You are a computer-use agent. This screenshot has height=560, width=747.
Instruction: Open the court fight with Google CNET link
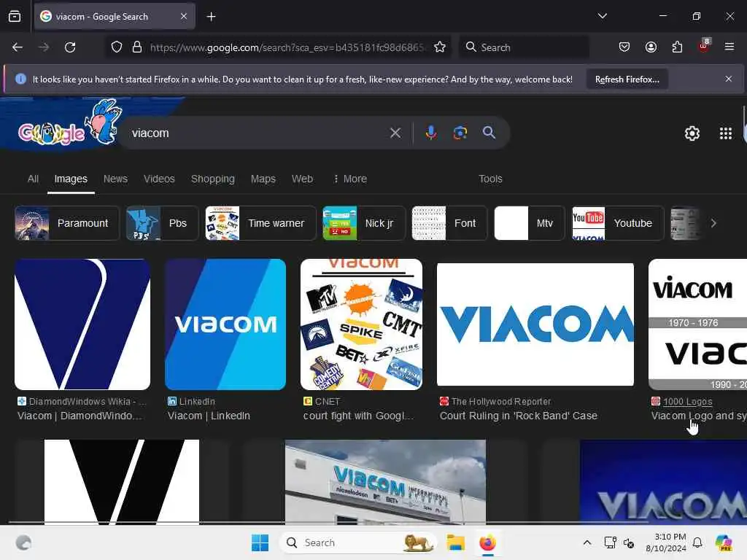click(358, 416)
